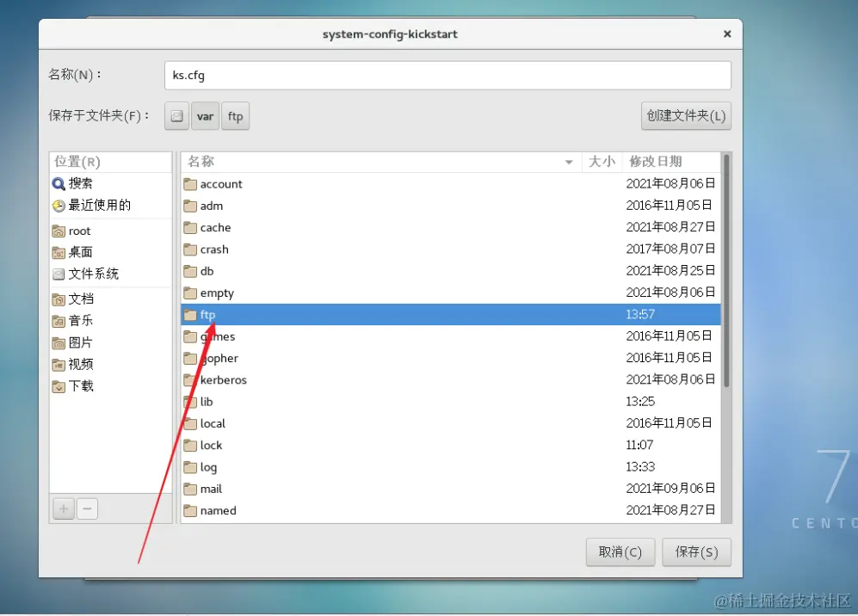
Task: Open root in the places sidebar
Action: pyautogui.click(x=110, y=231)
